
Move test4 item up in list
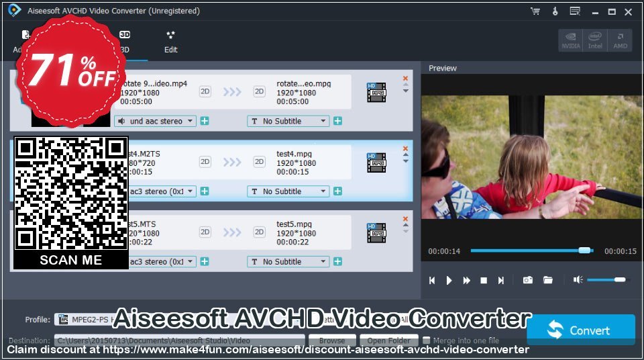(405, 155)
